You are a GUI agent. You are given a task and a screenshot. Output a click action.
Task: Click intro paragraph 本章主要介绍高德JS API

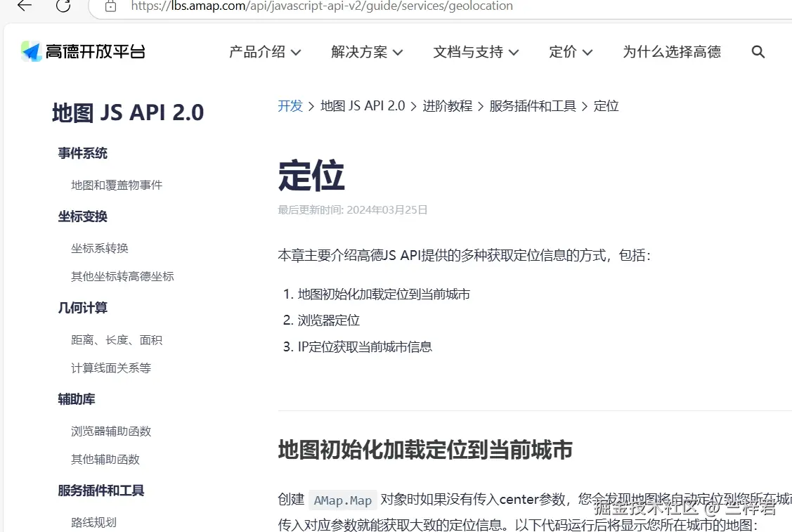click(465, 255)
